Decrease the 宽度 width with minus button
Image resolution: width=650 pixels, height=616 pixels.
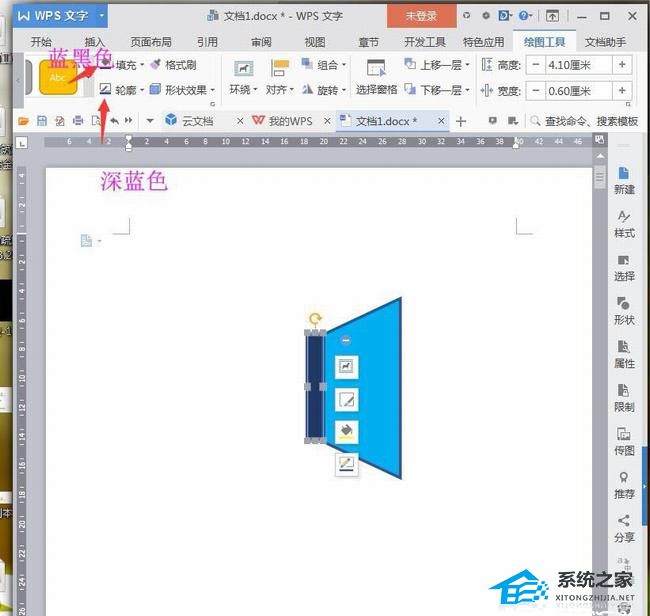[x=536, y=90]
